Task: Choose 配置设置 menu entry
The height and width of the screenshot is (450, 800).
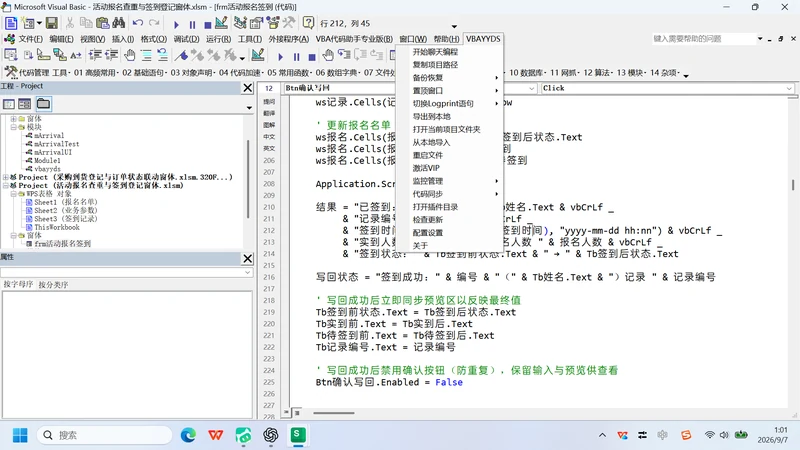Action: [428, 233]
